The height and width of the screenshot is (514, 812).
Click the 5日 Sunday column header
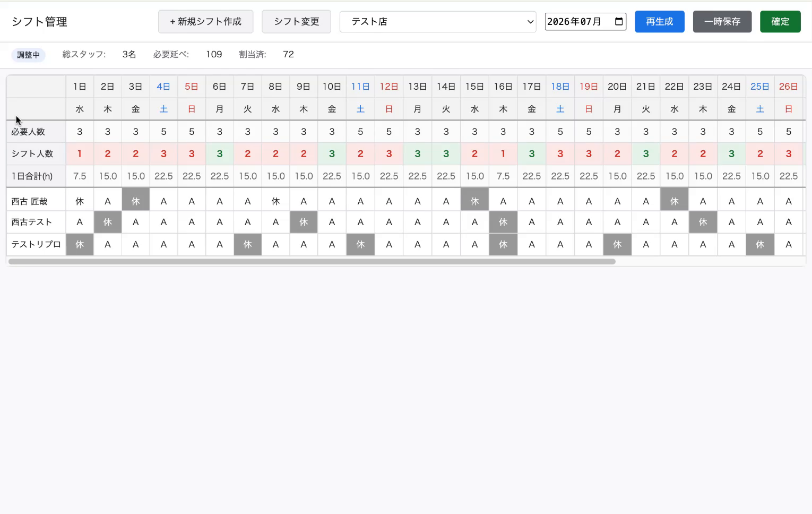(192, 87)
